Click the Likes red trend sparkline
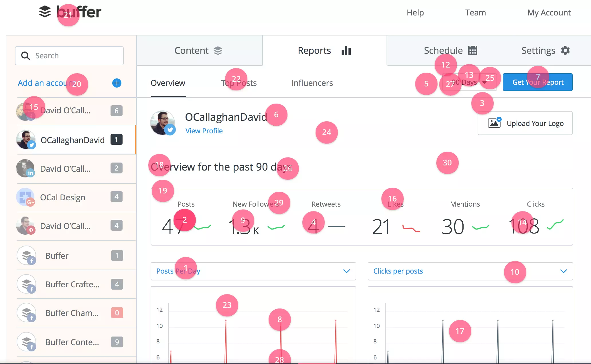591x364 pixels. pyautogui.click(x=411, y=228)
